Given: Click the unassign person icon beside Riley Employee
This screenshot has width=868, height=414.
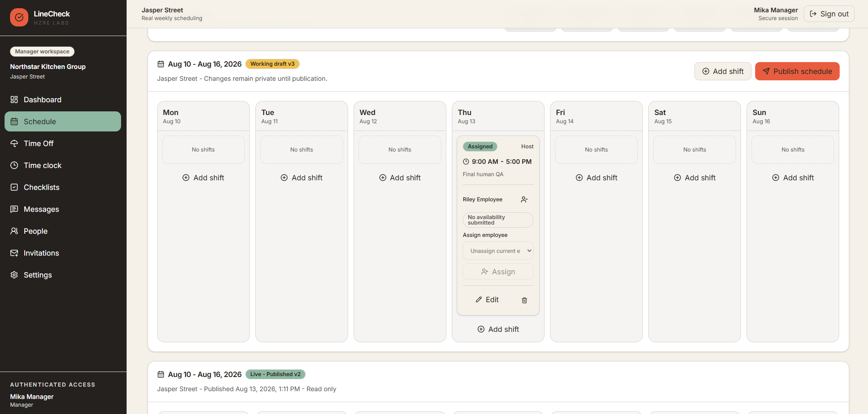Looking at the screenshot, I should (x=524, y=199).
